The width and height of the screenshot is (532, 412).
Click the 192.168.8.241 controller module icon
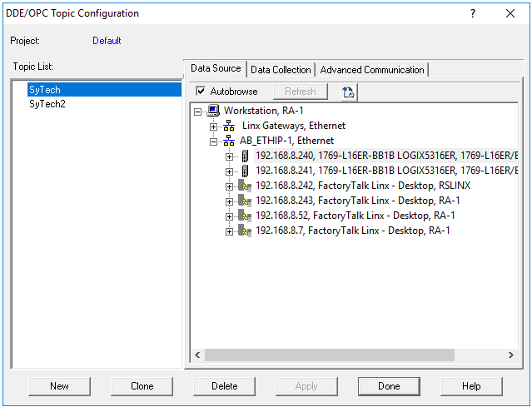click(245, 171)
